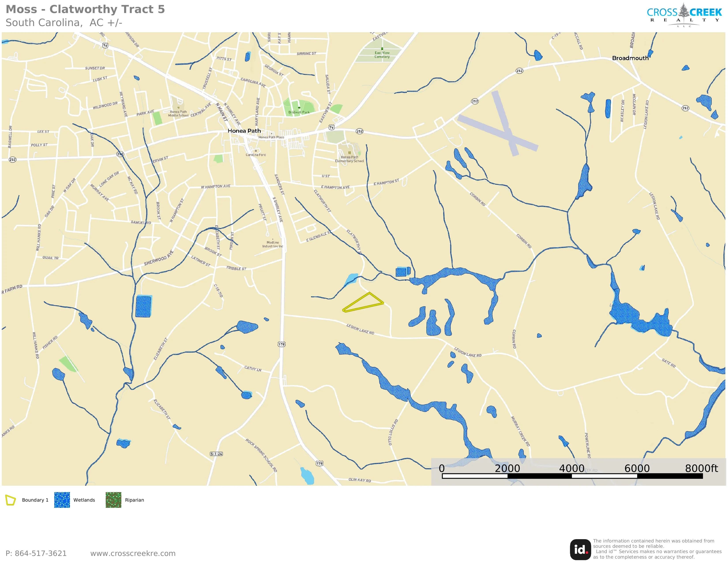Click the Honea Path Elementary School icon
The height and width of the screenshot is (563, 728).
349,153
